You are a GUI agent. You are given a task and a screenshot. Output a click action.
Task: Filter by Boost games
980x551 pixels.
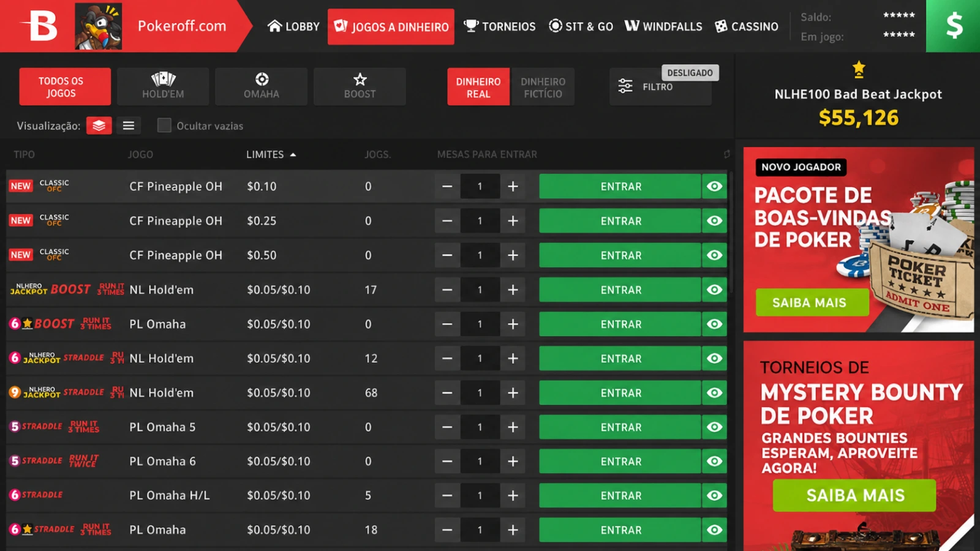pyautogui.click(x=360, y=87)
